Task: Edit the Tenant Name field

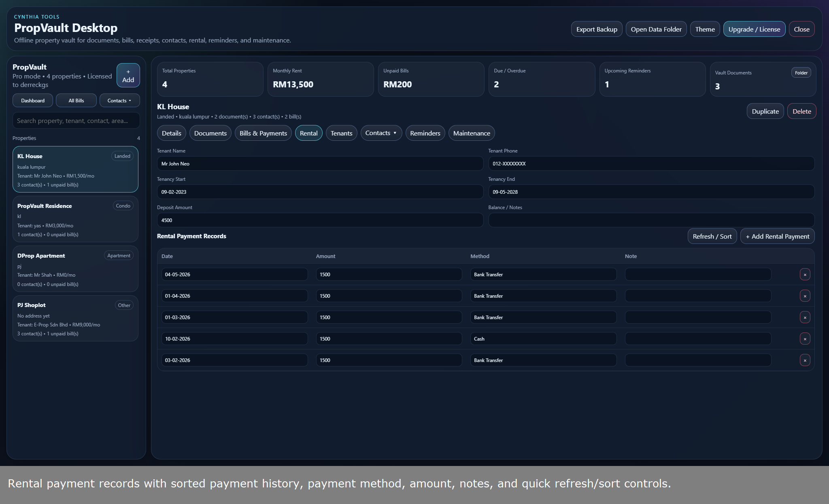Action: pos(320,163)
